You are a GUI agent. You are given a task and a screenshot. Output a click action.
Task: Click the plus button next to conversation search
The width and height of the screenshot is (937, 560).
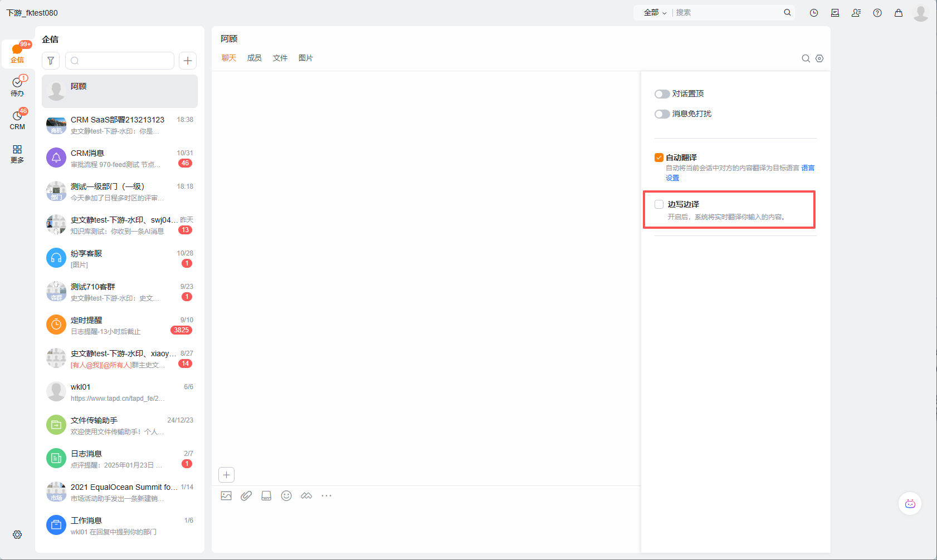188,61
